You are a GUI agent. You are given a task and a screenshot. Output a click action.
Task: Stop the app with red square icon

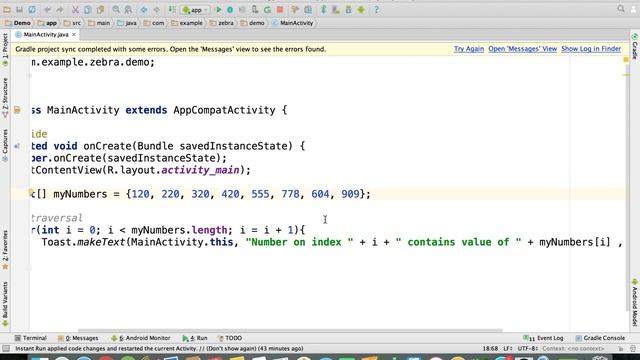pyautogui.click(x=280, y=9)
